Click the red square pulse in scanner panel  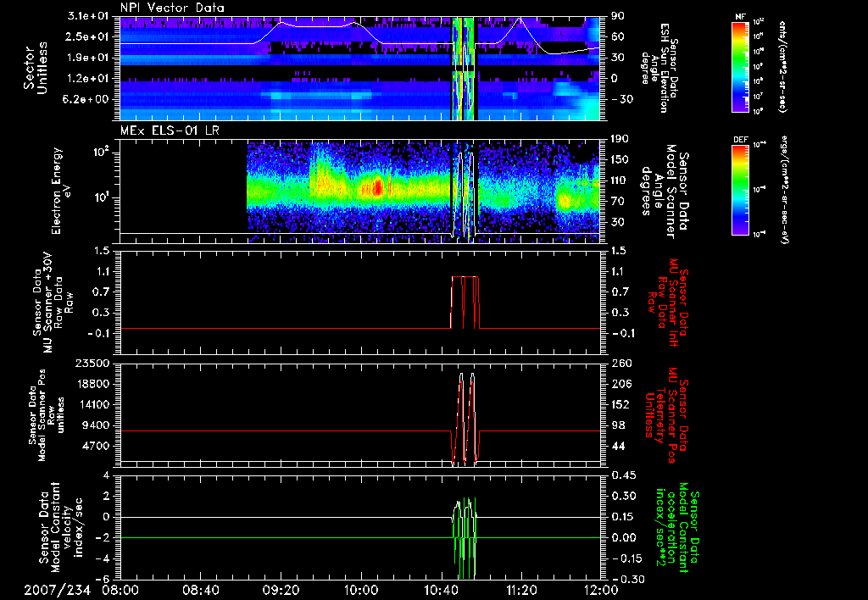[465, 303]
